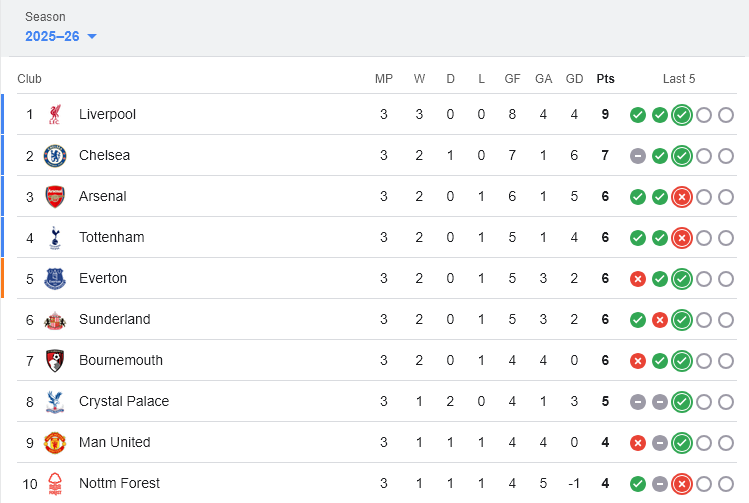749x503 pixels.
Task: Click the Man United club crest
Action: (54, 443)
